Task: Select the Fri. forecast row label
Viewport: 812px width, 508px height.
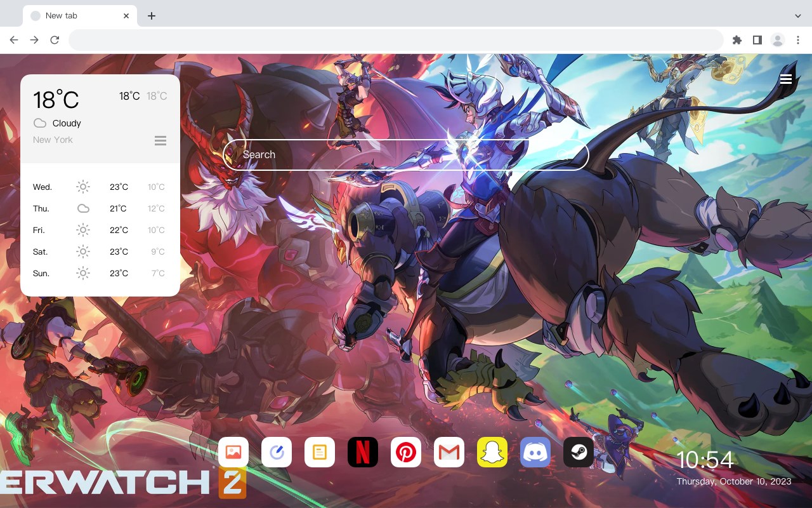Action: coord(39,230)
